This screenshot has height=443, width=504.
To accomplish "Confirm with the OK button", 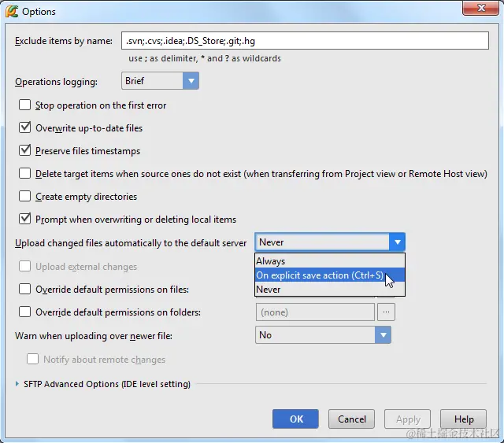I will click(x=295, y=419).
